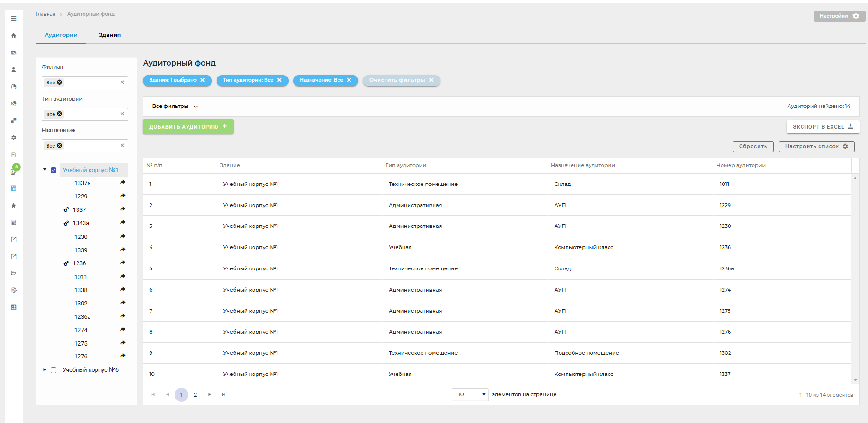Open items per page dropdown

470,395
